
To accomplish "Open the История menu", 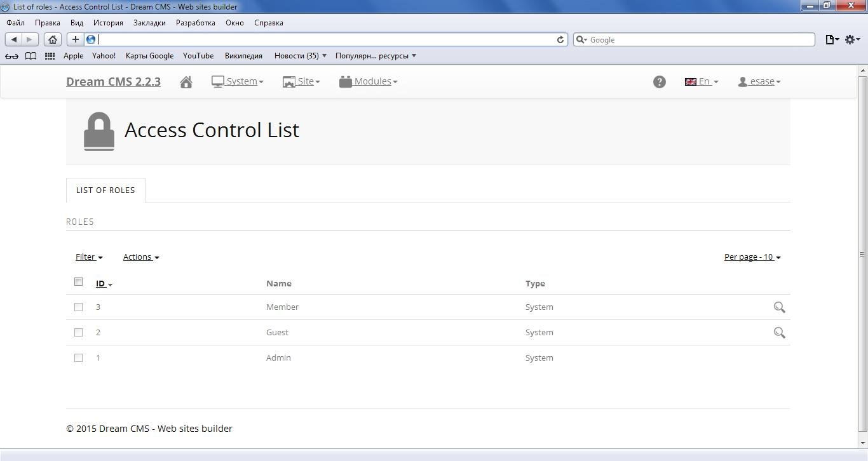I will click(x=107, y=22).
